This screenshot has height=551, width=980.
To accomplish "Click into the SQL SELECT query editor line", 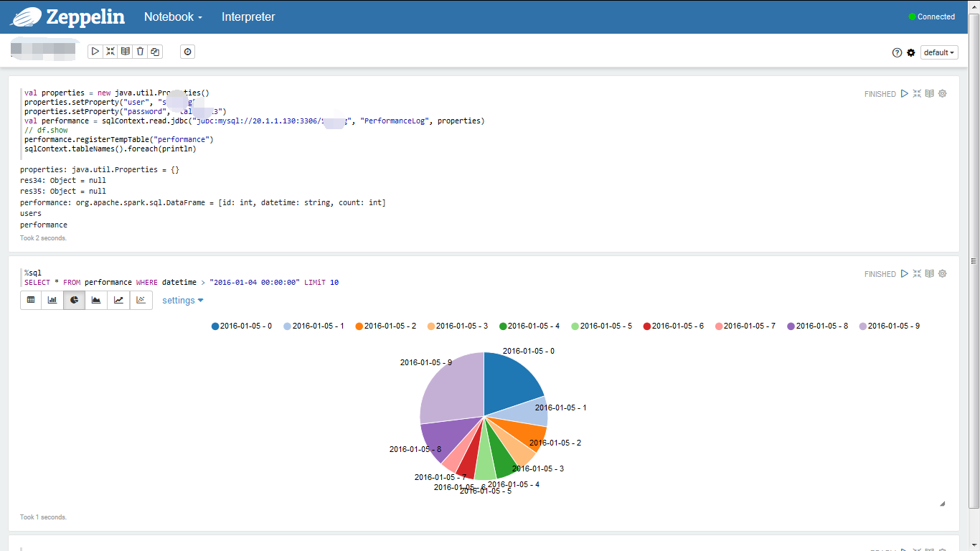I will click(x=182, y=282).
